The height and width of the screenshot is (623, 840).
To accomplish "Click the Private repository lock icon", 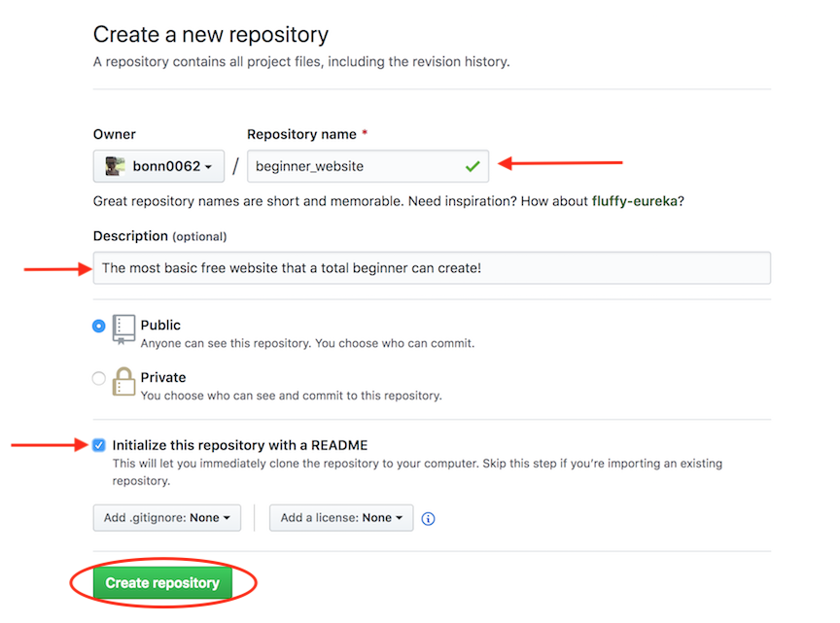I will 123,381.
